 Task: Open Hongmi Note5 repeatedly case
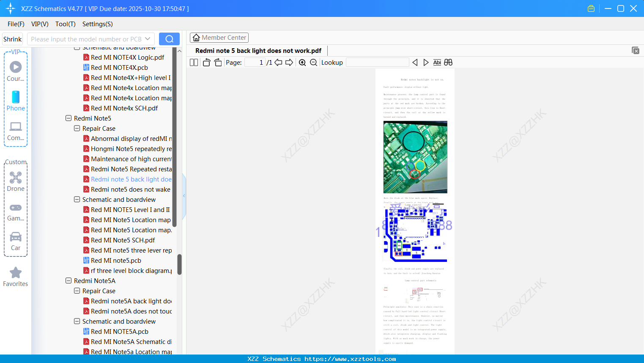point(127,148)
